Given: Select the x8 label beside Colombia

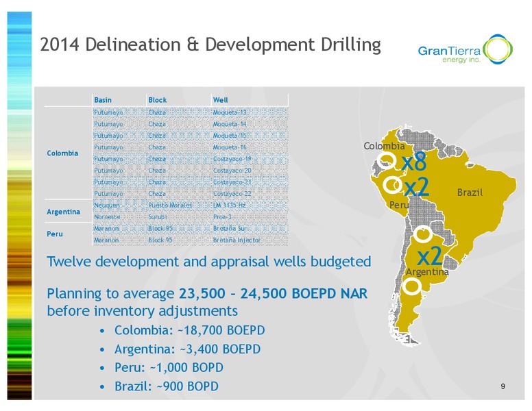Looking at the screenshot, I should click(x=414, y=162).
